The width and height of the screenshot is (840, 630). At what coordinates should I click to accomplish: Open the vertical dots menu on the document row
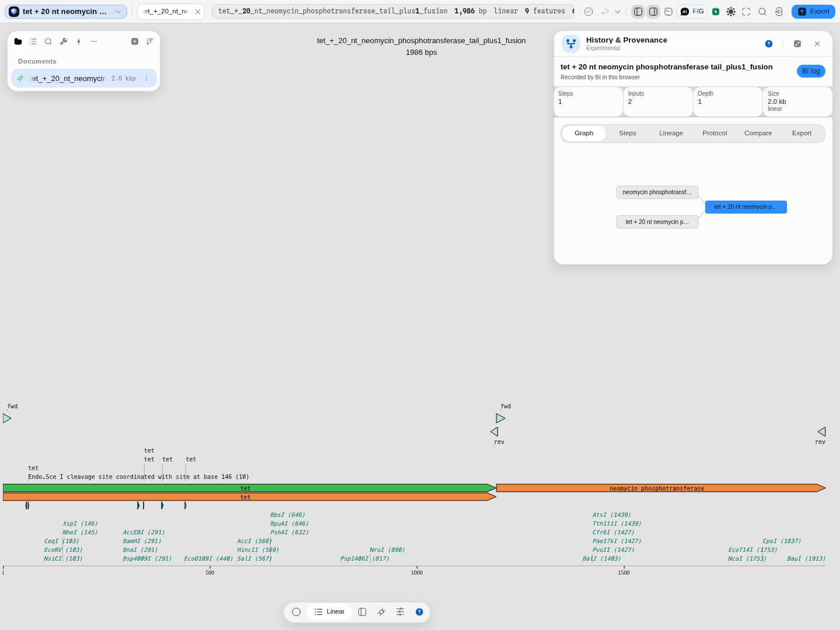146,79
